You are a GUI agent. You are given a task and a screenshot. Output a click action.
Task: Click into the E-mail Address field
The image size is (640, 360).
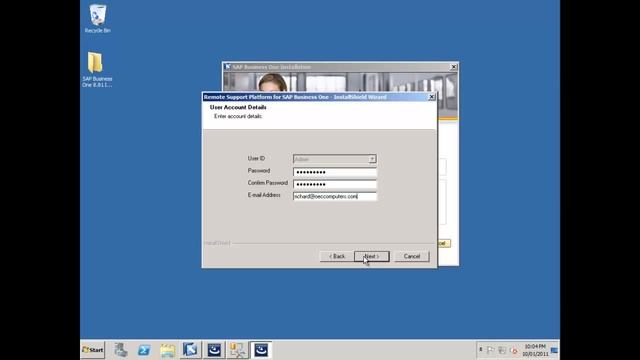point(335,196)
